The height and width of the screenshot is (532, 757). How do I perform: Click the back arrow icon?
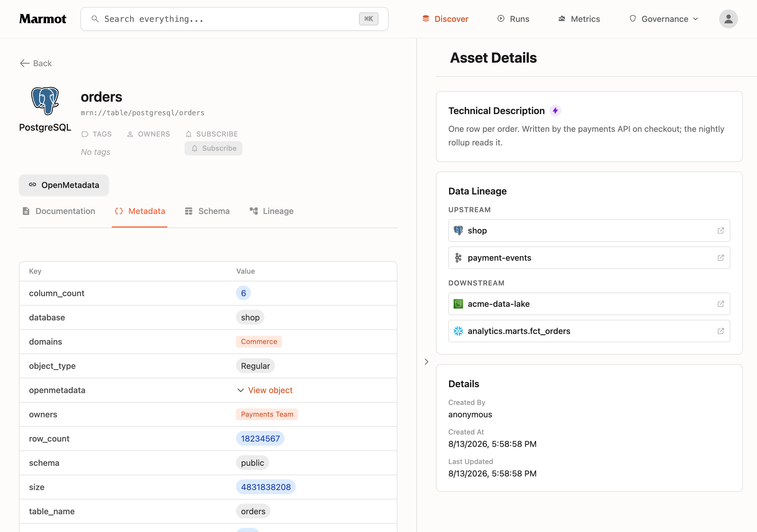pos(25,63)
